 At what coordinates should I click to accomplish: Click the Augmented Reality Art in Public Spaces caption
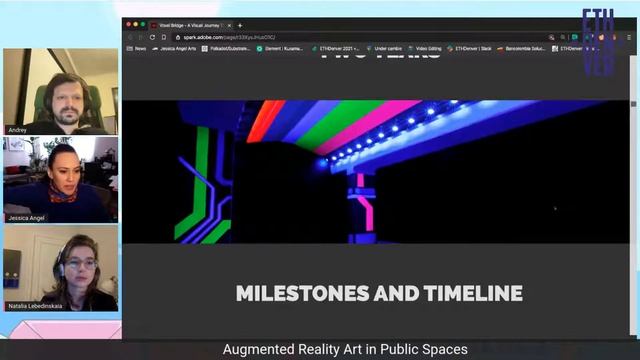click(x=345, y=349)
